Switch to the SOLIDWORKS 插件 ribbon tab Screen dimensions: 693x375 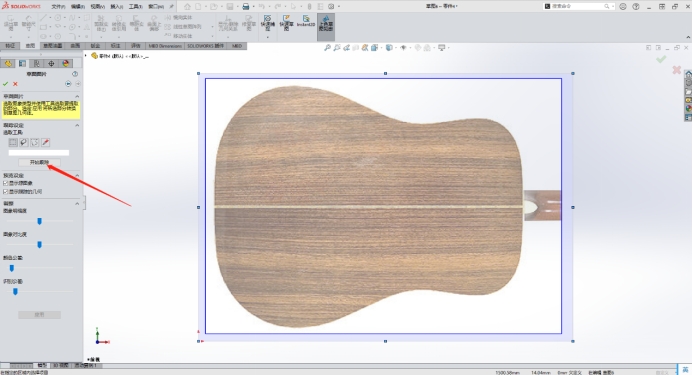[206, 46]
